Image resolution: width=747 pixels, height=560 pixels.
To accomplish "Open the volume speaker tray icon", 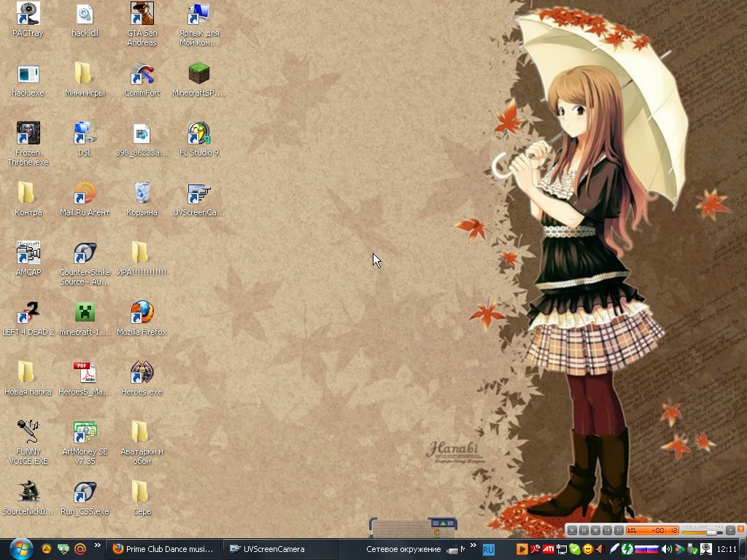I will point(667,549).
